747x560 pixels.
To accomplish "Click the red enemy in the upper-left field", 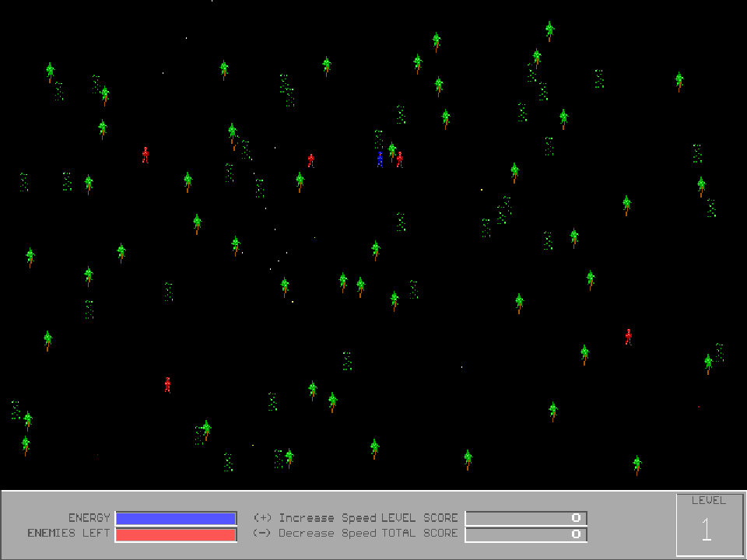I will coord(146,155).
